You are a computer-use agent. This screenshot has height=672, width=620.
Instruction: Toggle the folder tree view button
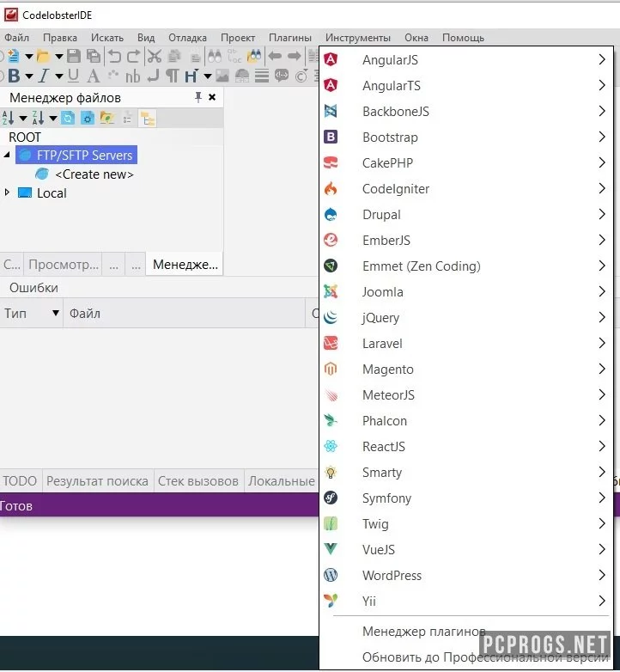148,119
